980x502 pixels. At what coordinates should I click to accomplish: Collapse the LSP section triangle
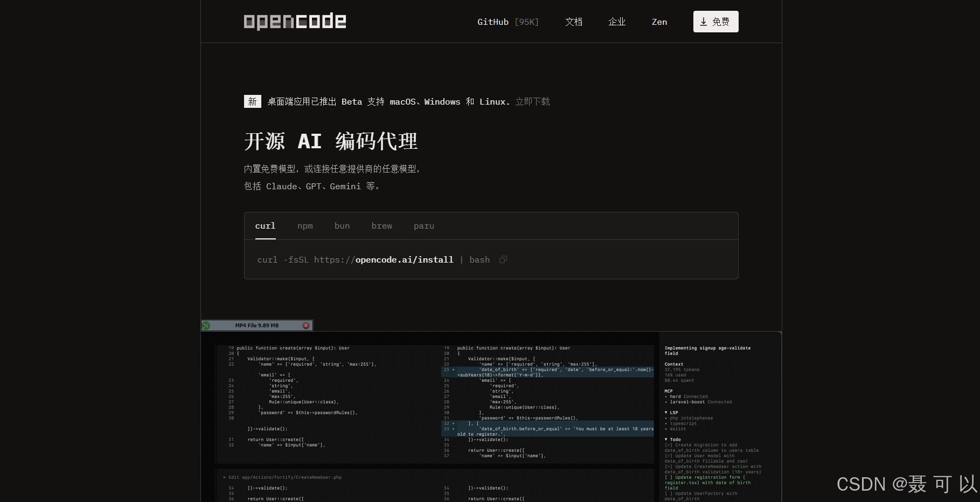tap(666, 412)
